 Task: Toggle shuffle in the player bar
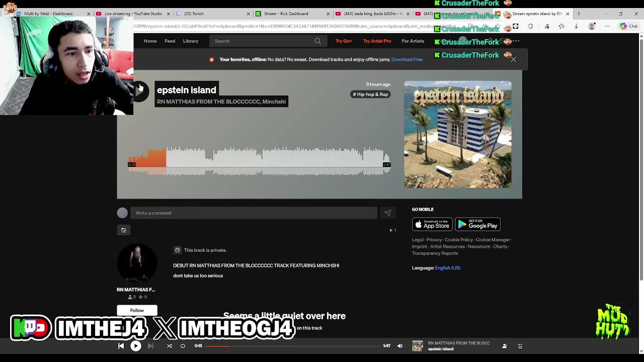click(170, 346)
